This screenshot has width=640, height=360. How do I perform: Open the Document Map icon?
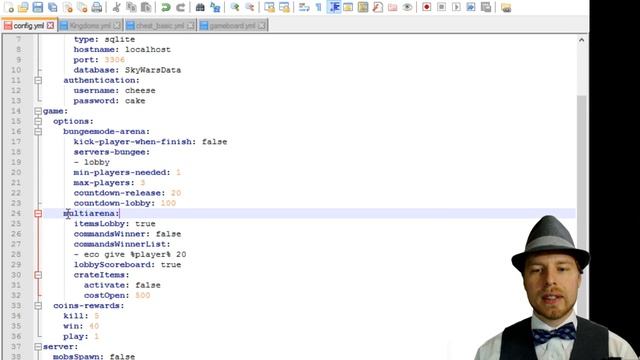pyautogui.click(x=363, y=7)
